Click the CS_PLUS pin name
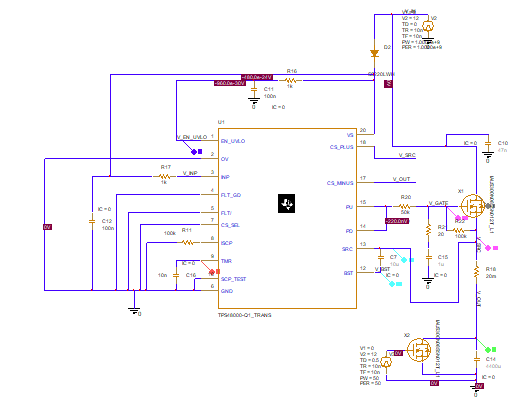The width and height of the screenshot is (519, 400). point(341,147)
